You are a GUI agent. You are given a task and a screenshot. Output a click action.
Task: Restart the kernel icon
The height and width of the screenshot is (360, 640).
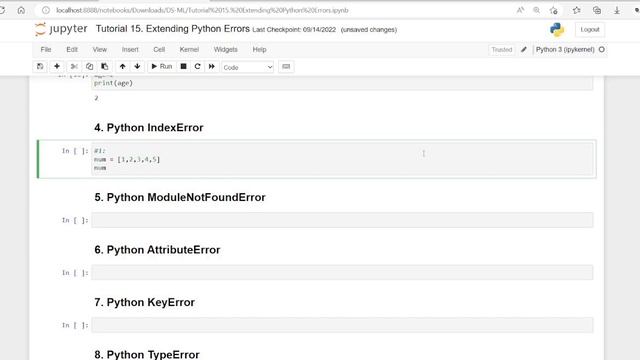click(198, 67)
